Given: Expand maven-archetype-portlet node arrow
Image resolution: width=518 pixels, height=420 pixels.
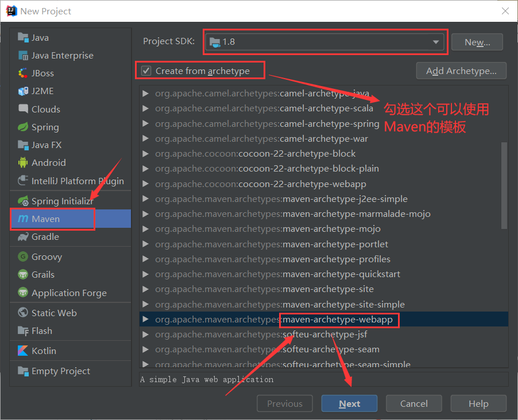Looking at the screenshot, I should [x=145, y=244].
